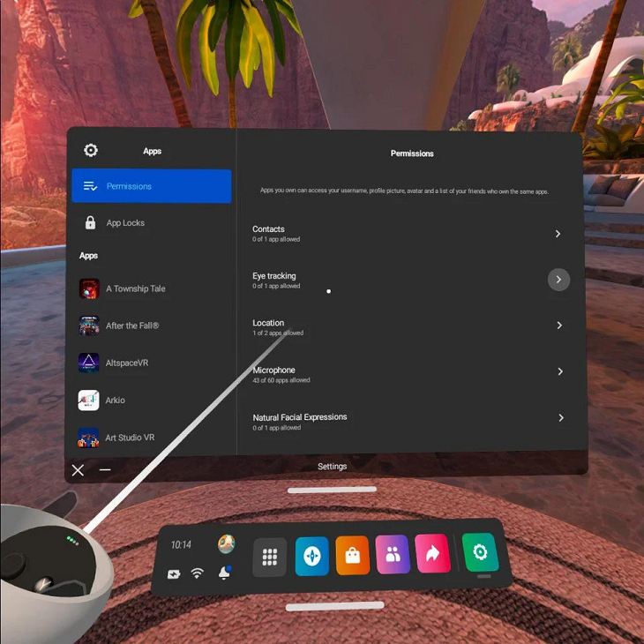Image resolution: width=644 pixels, height=644 pixels.
Task: Expand the Contacts permission chevron
Action: pyautogui.click(x=558, y=234)
